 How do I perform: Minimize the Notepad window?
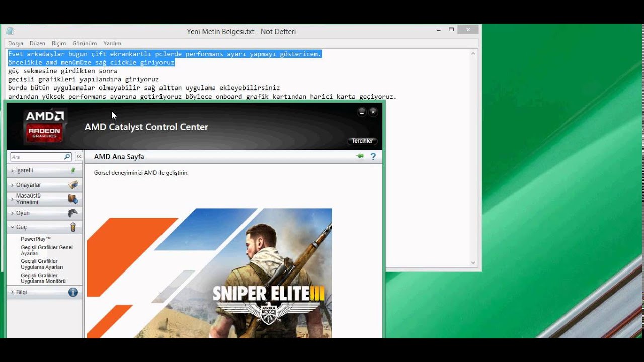[438, 30]
